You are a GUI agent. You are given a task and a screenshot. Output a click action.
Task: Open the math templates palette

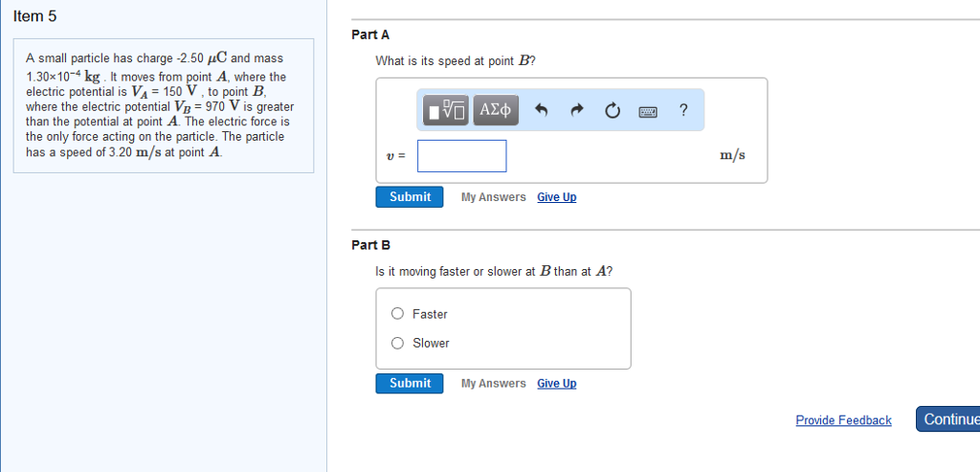(x=447, y=111)
